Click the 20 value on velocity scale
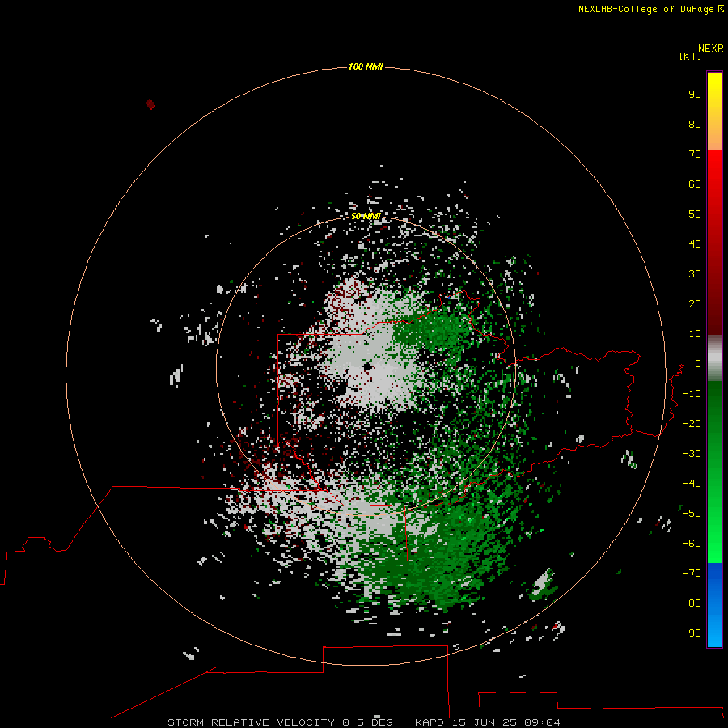The height and width of the screenshot is (728, 728). pos(695,303)
